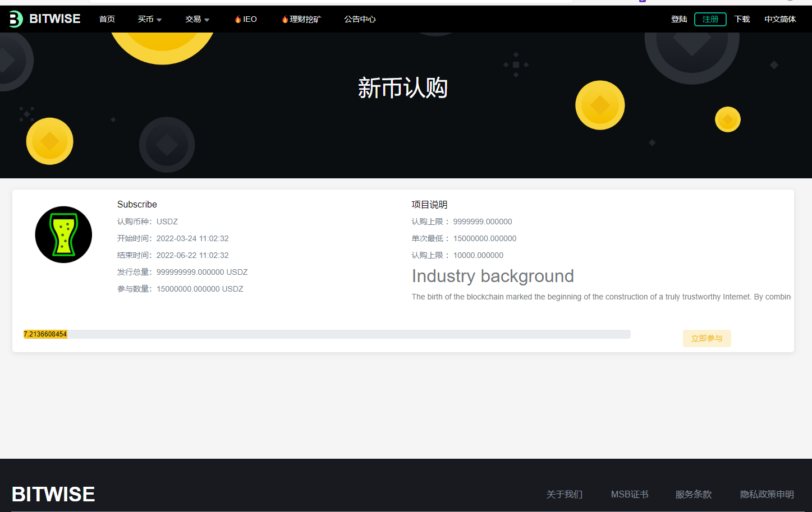812x512 pixels.
Task: Go to the 首页 home page
Action: click(x=107, y=19)
